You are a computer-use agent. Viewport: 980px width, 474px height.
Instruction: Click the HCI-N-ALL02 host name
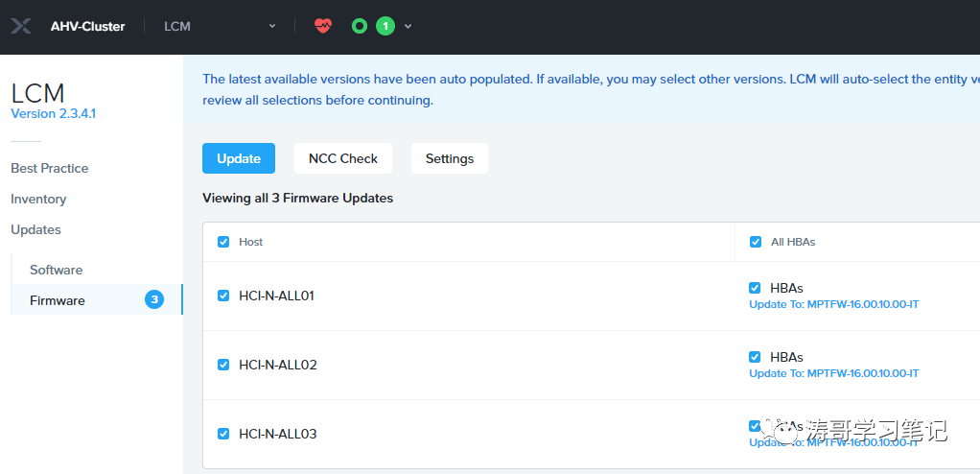[277, 364]
